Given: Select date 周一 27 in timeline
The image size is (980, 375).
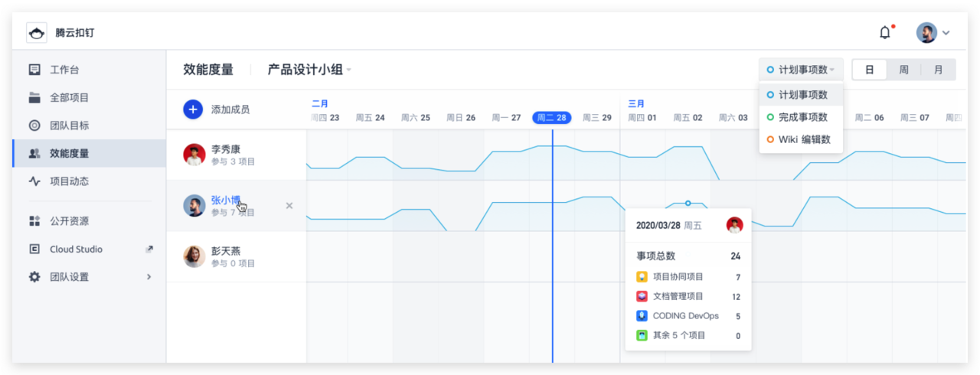Looking at the screenshot, I should 506,118.
